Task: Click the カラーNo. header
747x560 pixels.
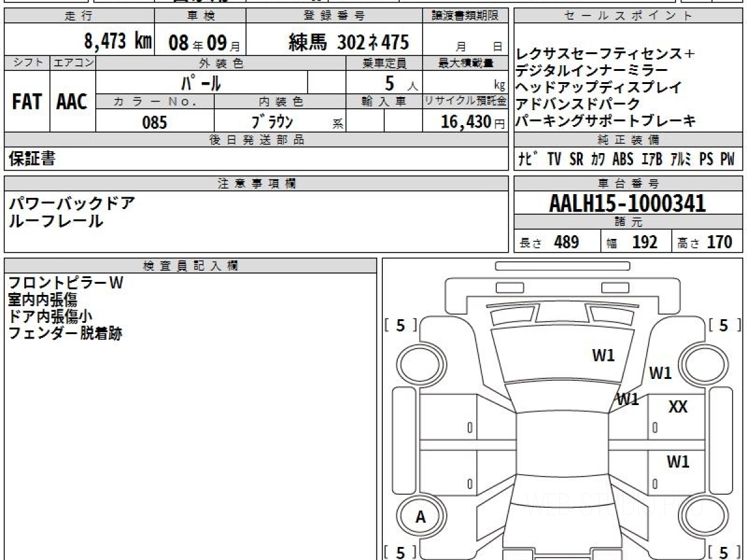Action: [155, 101]
